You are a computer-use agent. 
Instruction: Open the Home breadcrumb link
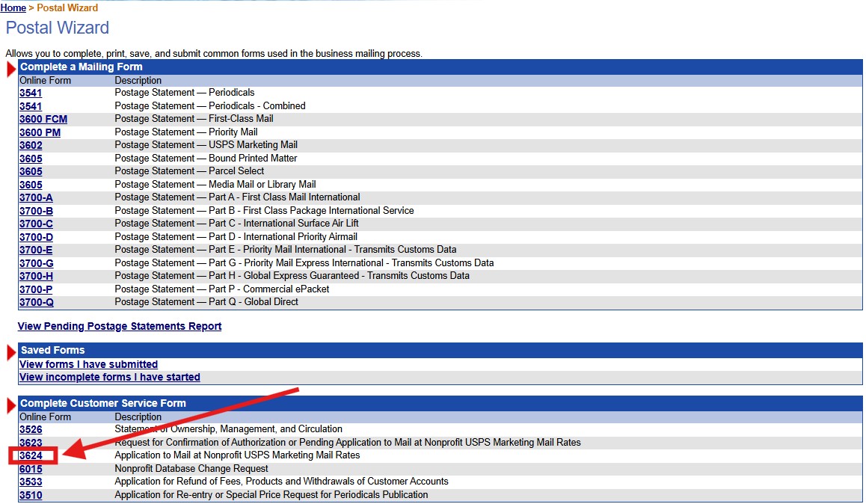tap(13, 7)
